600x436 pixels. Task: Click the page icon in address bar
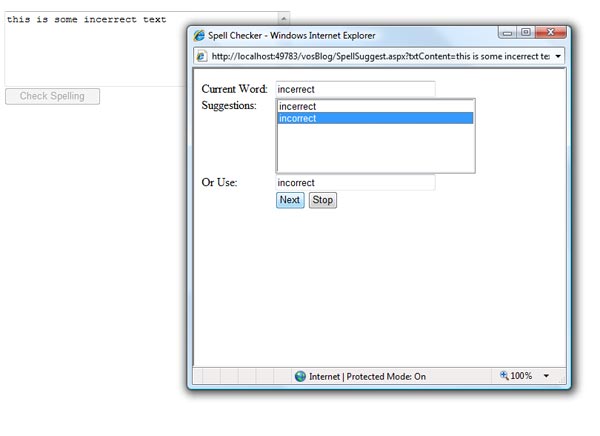coord(201,56)
